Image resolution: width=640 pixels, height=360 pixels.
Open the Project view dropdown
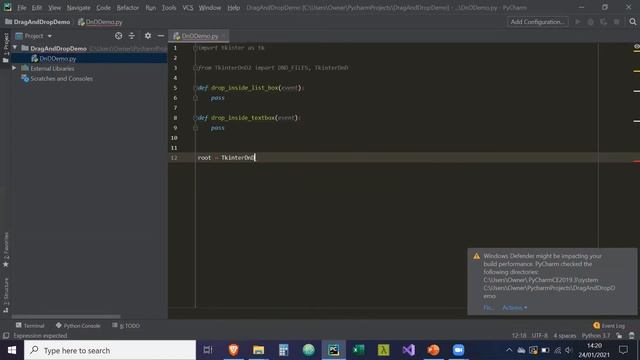[34, 36]
